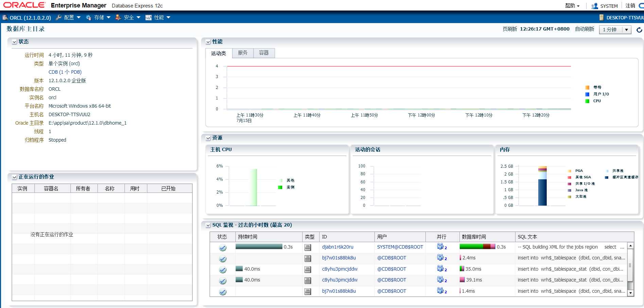Click SQL table scrollbar up arrow
644x308 pixels.
[630, 246]
